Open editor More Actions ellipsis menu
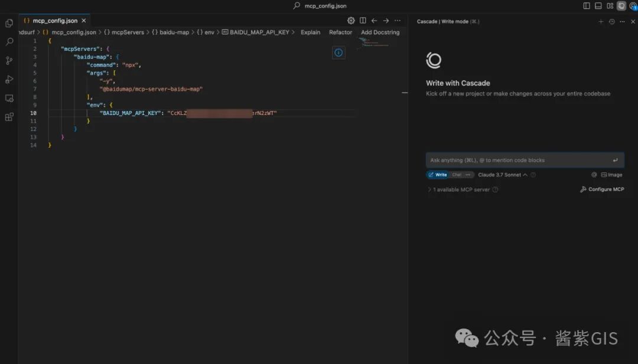This screenshot has width=638, height=364. pyautogui.click(x=398, y=20)
